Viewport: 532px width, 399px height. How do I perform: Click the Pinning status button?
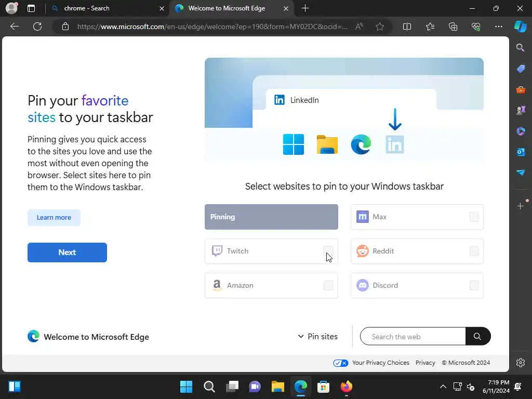(271, 217)
